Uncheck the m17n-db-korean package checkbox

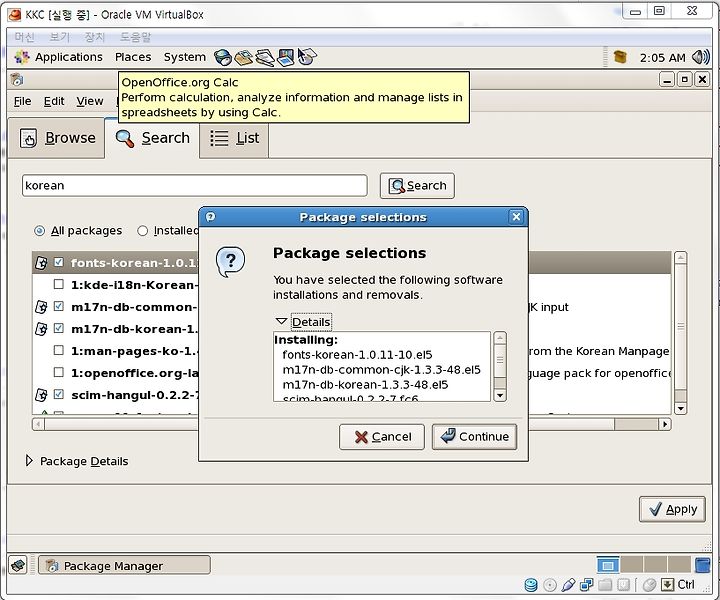pyautogui.click(x=58, y=328)
